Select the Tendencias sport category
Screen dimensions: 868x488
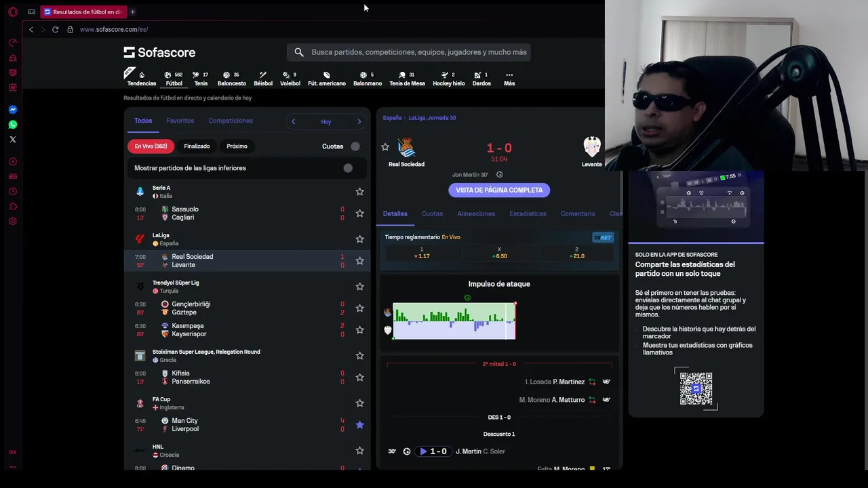pos(141,79)
